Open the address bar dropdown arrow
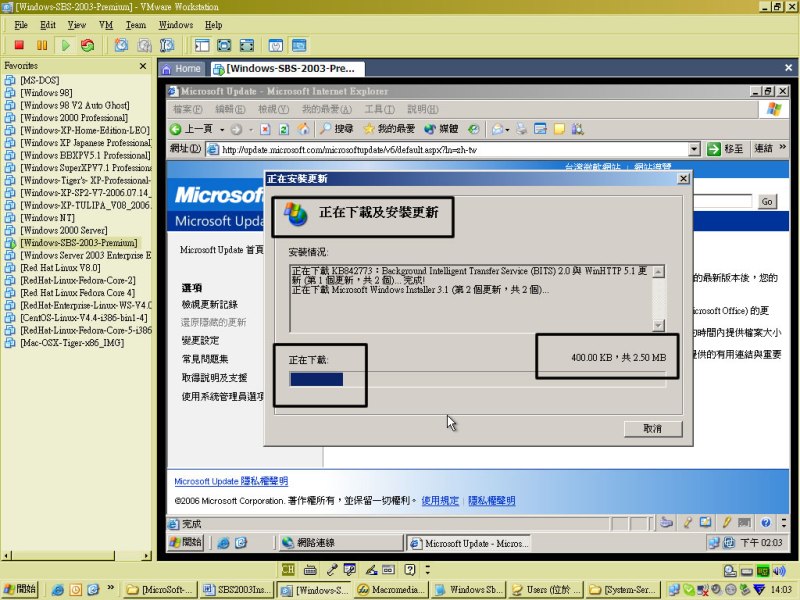Screen dimensions: 800x600 pyautogui.click(x=694, y=149)
